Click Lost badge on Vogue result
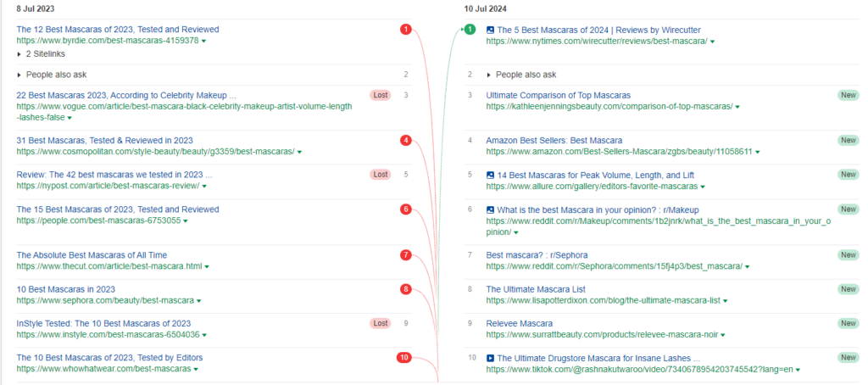Screen dimensions: 868x385 point(381,95)
